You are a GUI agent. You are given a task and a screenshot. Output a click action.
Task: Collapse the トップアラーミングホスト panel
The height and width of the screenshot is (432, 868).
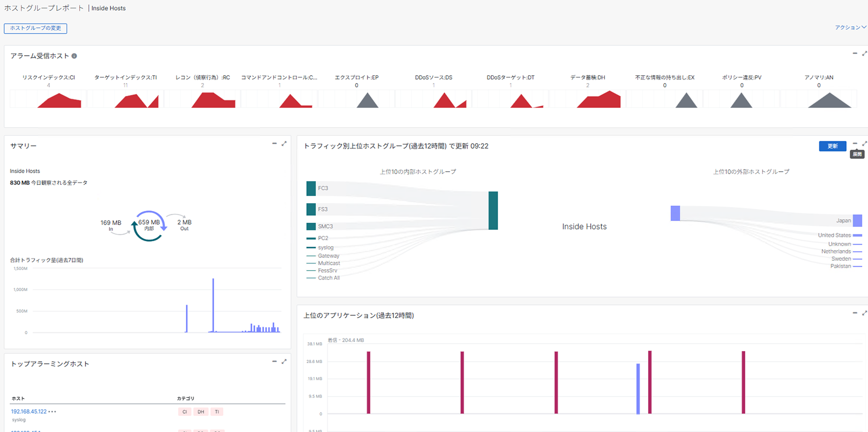[x=275, y=362]
